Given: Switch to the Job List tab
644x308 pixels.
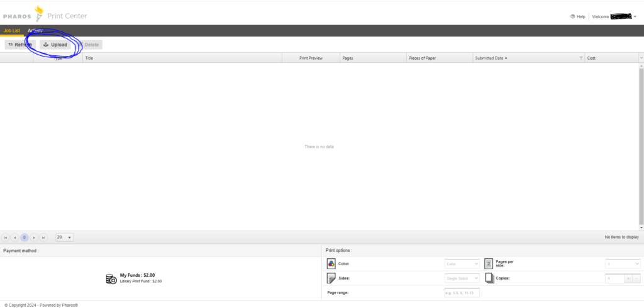Looking at the screenshot, I should point(11,31).
